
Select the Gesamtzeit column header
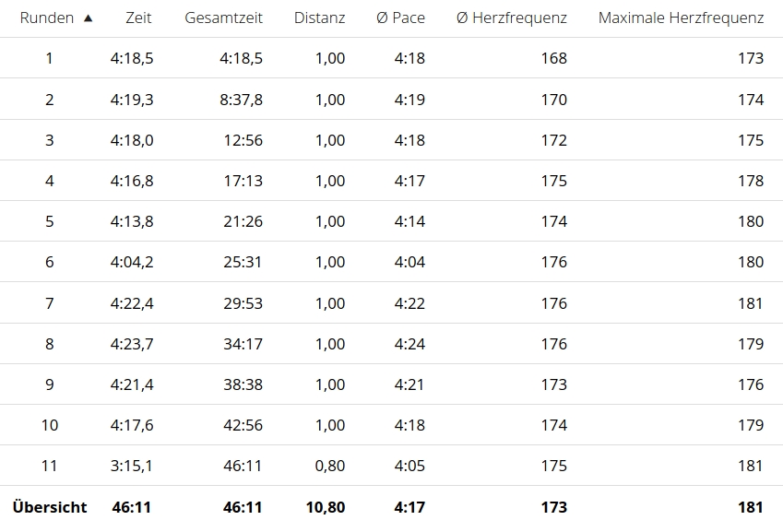tap(223, 18)
